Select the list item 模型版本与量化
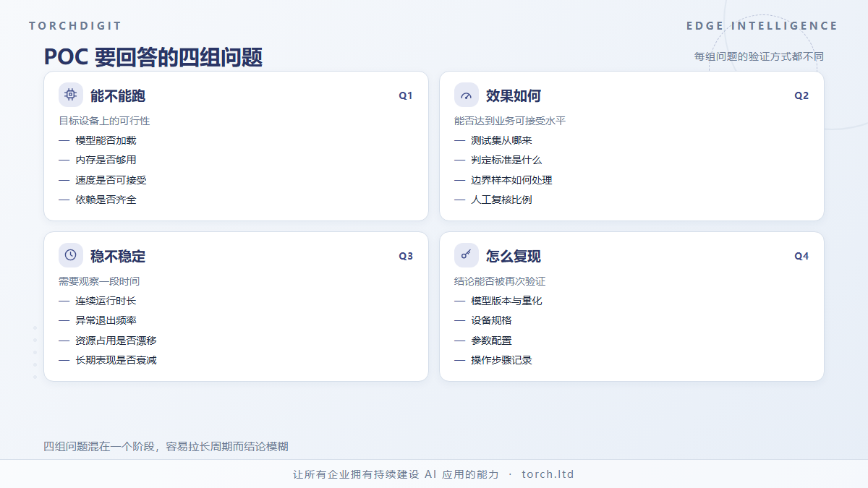 point(506,301)
